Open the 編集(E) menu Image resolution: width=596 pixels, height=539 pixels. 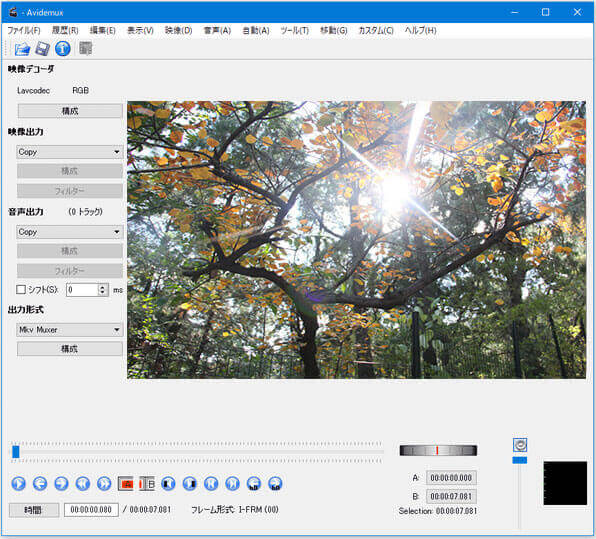(x=103, y=30)
